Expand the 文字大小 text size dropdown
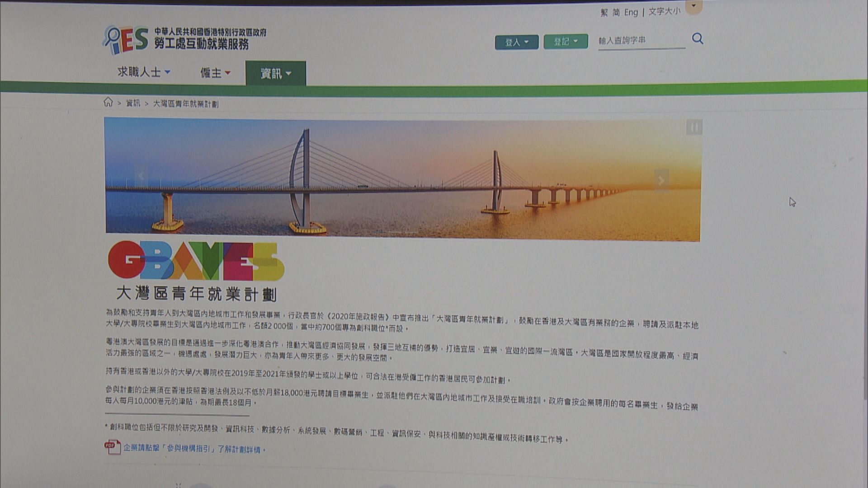868x488 pixels. [x=664, y=12]
